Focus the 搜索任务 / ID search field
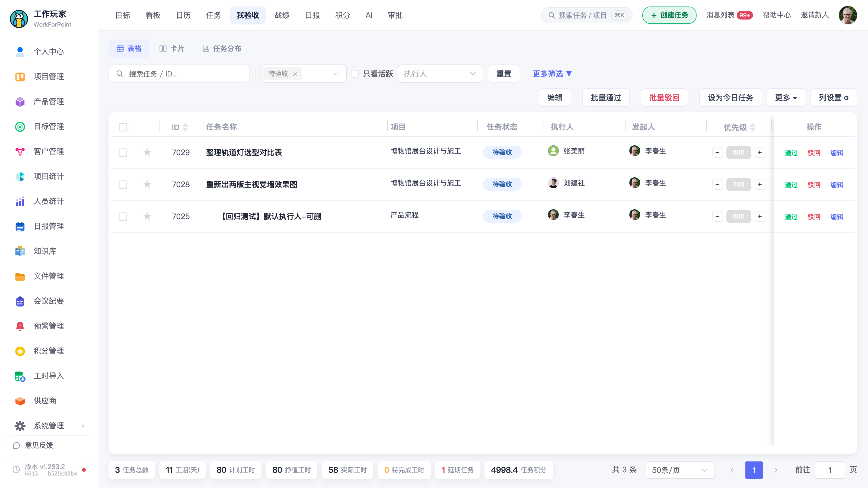868x488 pixels. (179, 74)
